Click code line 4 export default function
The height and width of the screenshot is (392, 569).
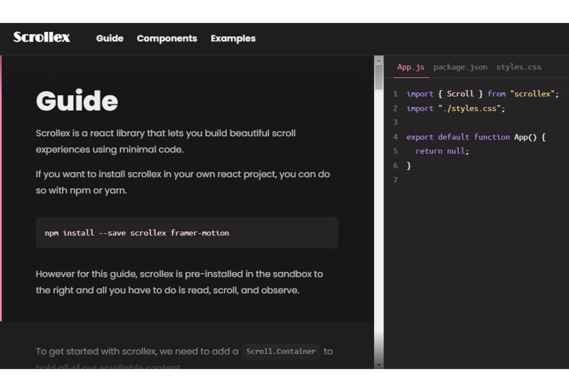(476, 137)
